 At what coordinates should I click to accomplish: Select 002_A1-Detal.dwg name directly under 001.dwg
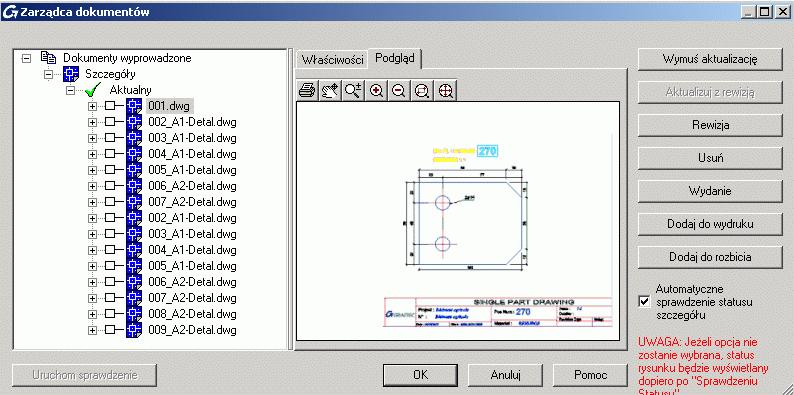[x=192, y=122]
